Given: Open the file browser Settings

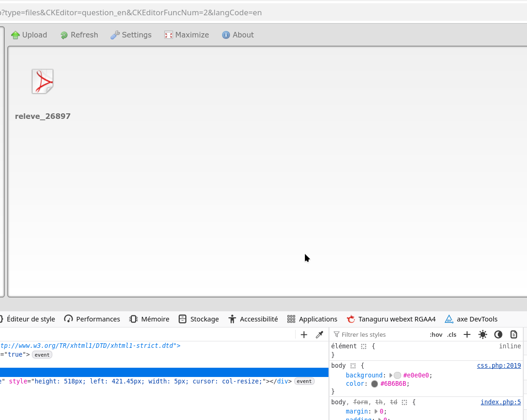Looking at the screenshot, I should [131, 35].
